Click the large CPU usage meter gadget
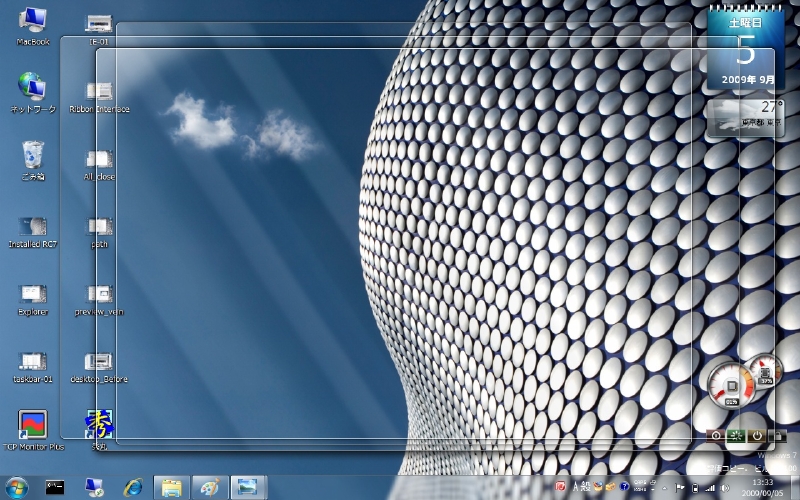This screenshot has height=500, width=800. point(731,386)
